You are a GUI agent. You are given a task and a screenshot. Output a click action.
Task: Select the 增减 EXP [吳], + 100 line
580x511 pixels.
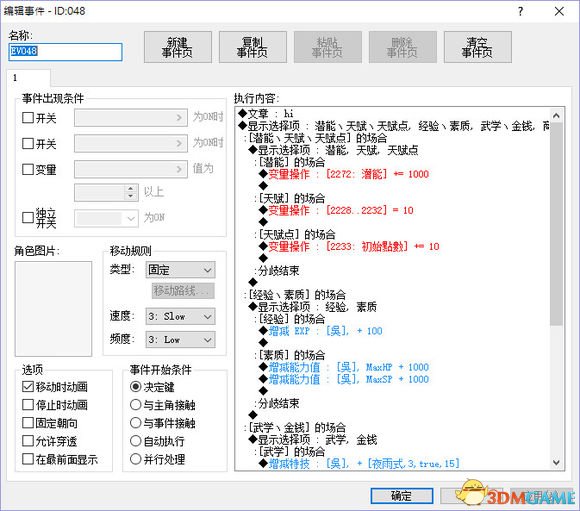321,331
